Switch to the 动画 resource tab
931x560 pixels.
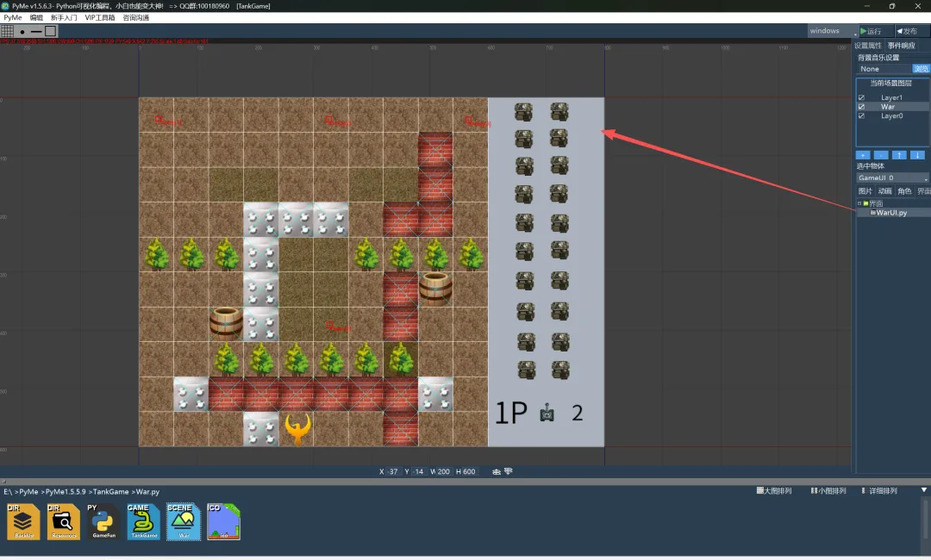[884, 191]
